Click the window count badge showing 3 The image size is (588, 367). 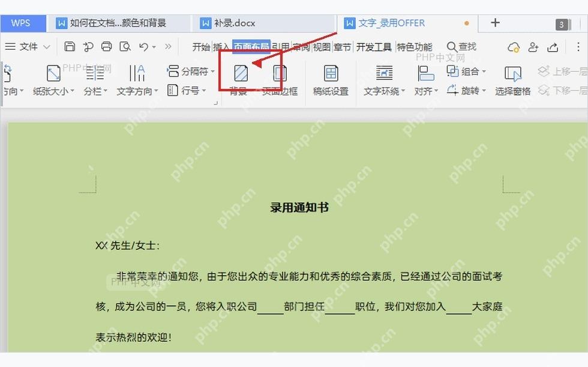(562, 25)
